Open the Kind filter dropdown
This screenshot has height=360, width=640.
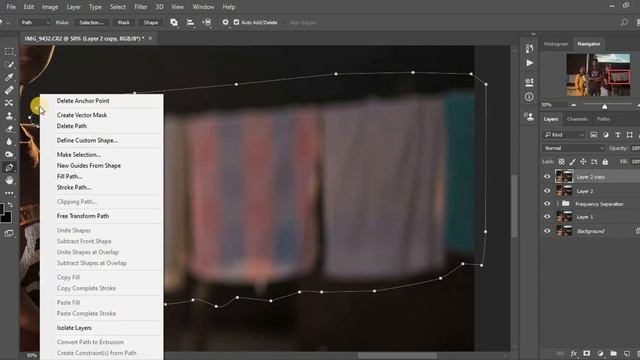click(564, 135)
